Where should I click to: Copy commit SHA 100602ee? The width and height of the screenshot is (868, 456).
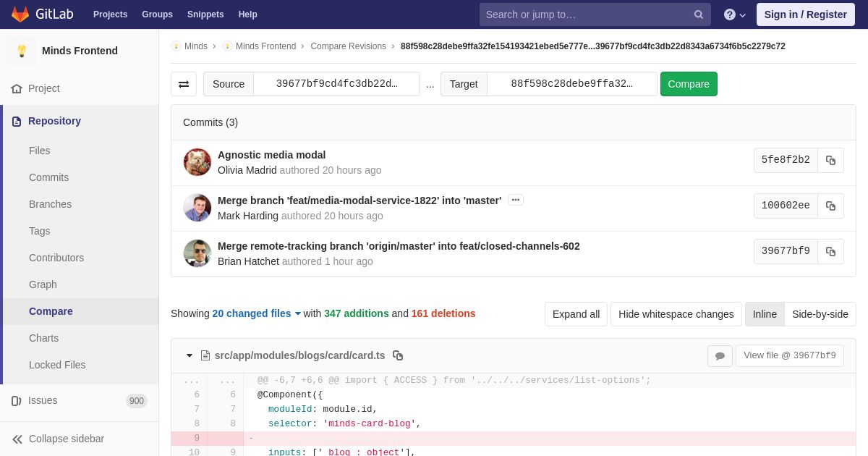[830, 206]
